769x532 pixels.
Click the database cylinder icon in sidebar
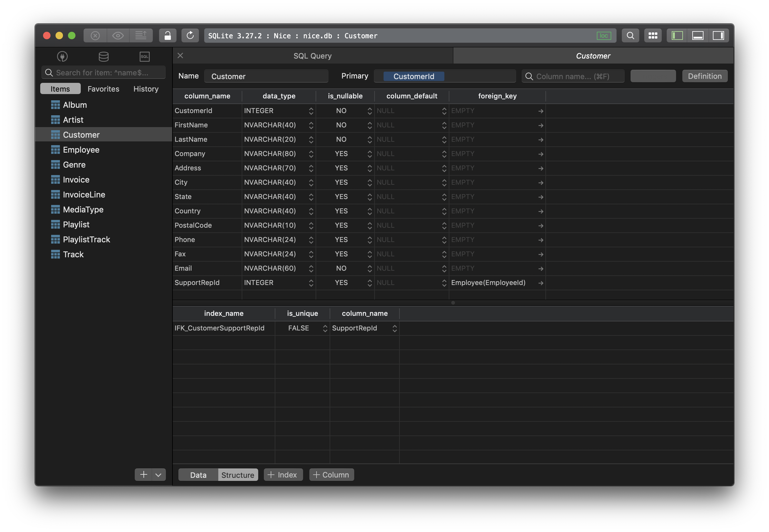tap(102, 56)
